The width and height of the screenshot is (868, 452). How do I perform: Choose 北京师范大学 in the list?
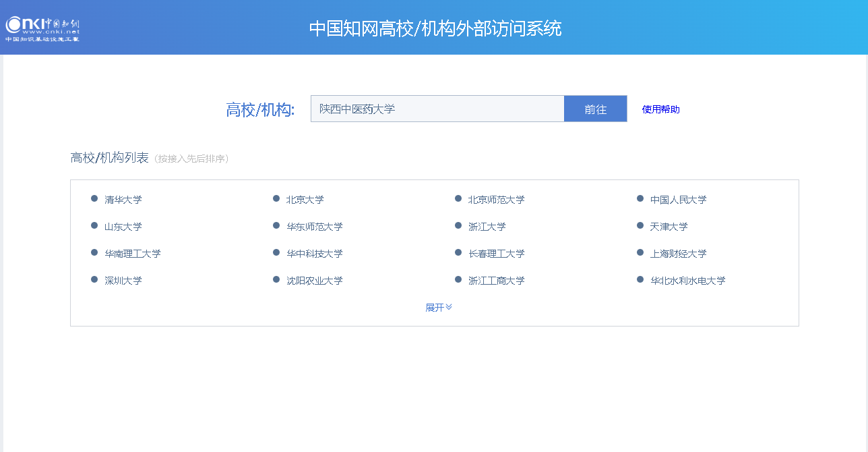[x=497, y=200]
